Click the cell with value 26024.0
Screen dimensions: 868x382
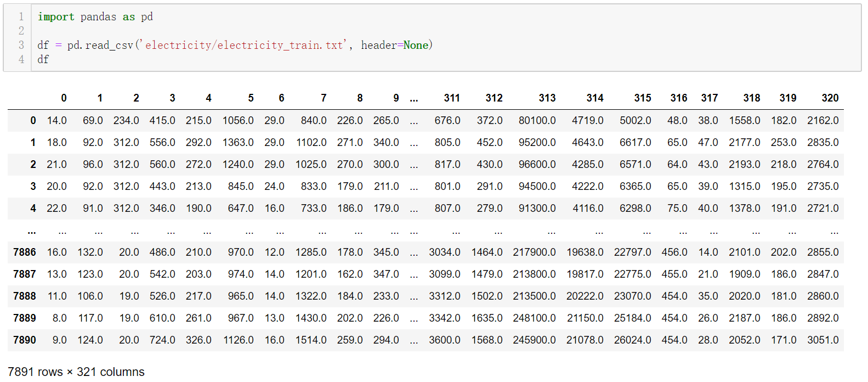633,340
